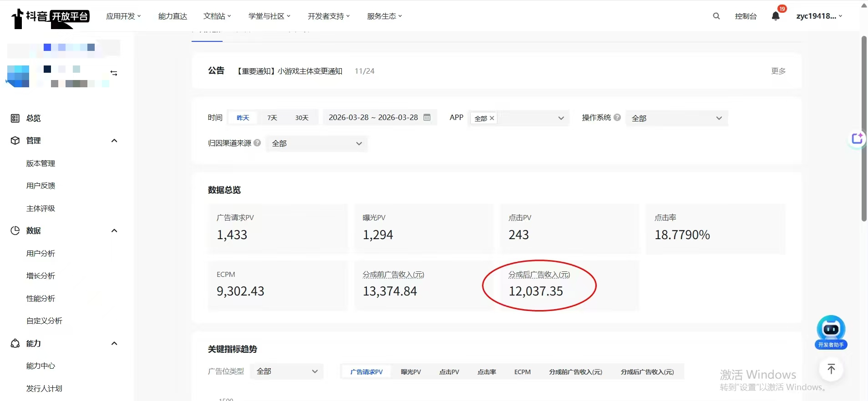Open the 小游戏主体变更通知 announcement

(289, 71)
